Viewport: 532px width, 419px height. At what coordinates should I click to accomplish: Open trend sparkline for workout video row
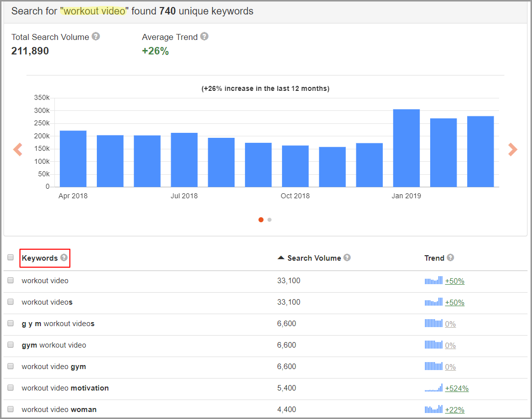tap(434, 281)
